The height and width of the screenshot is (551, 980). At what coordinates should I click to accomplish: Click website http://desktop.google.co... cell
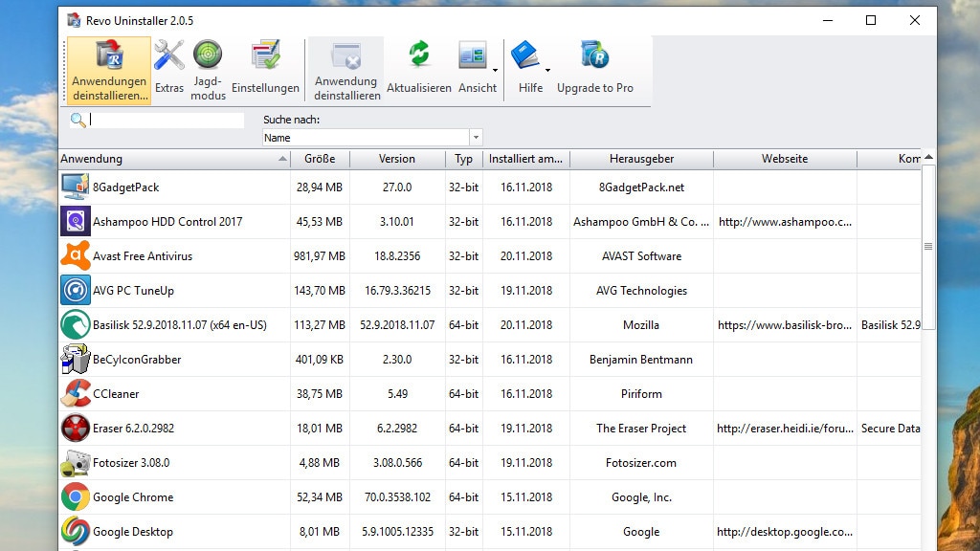point(785,532)
